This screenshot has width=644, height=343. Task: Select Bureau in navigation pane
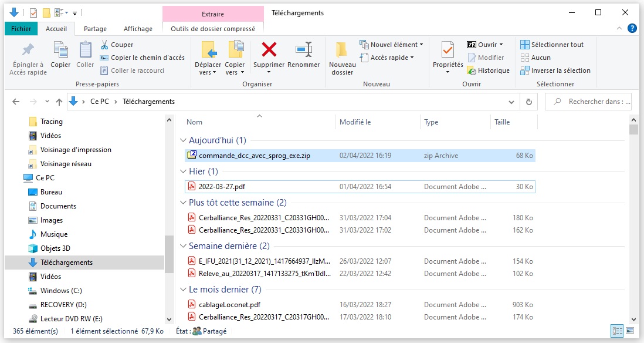point(45,192)
